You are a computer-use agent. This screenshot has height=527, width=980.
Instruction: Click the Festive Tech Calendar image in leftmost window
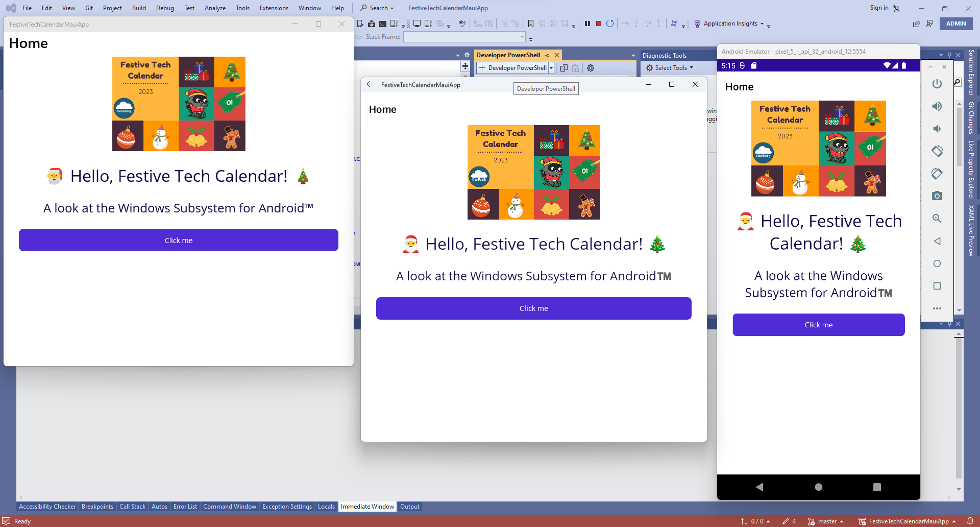179,104
